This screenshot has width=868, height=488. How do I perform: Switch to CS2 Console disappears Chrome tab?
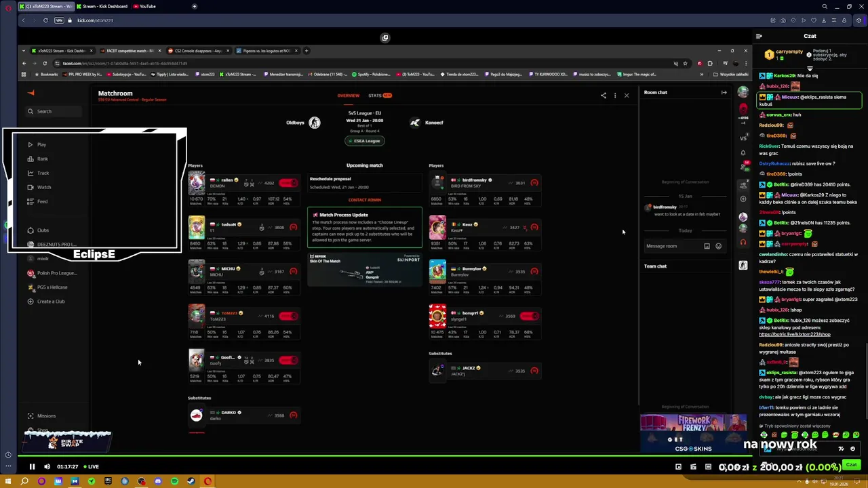198,51
